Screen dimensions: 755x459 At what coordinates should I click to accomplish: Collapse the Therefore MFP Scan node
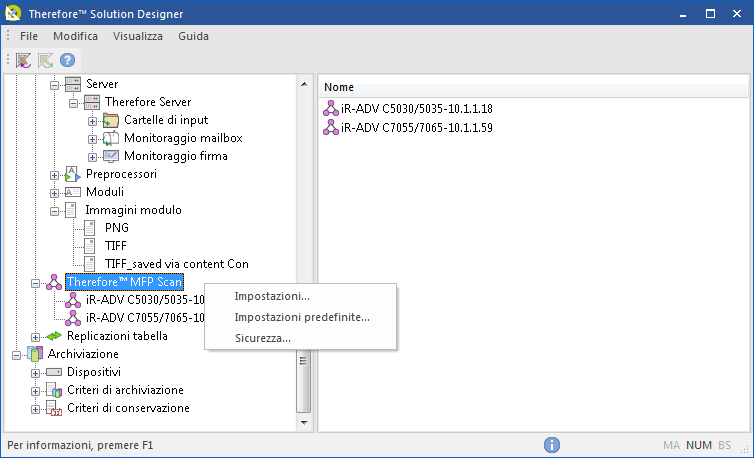click(x=36, y=283)
